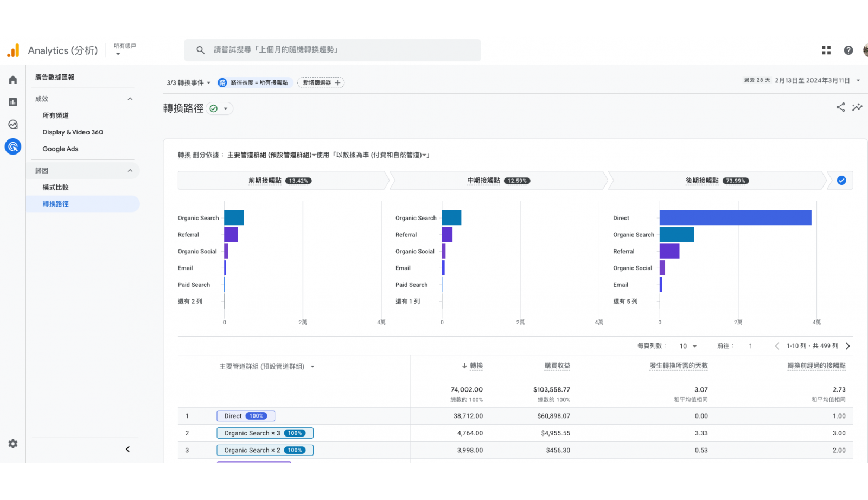Open the Home icon in left rail

[x=13, y=80]
